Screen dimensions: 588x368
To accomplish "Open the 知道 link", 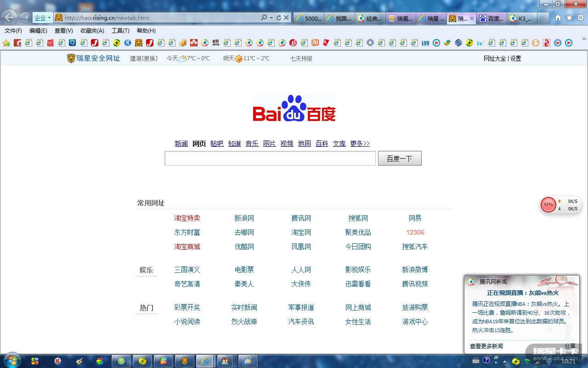I will (x=234, y=144).
